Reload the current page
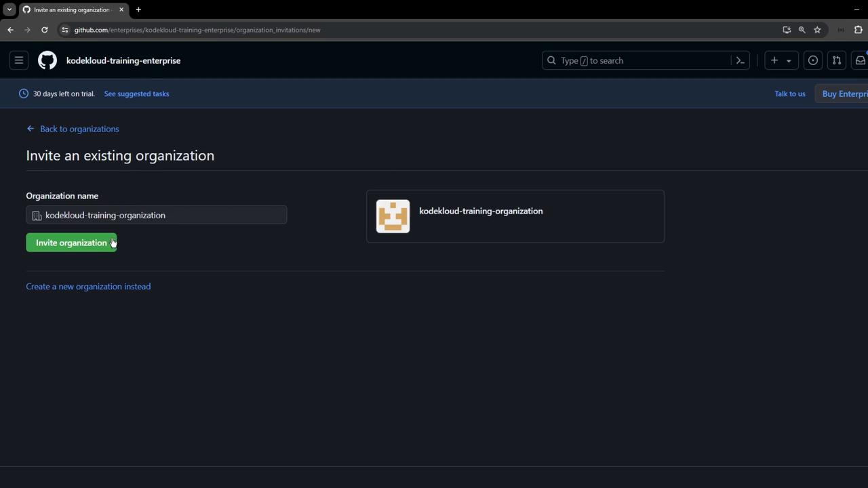 (45, 30)
